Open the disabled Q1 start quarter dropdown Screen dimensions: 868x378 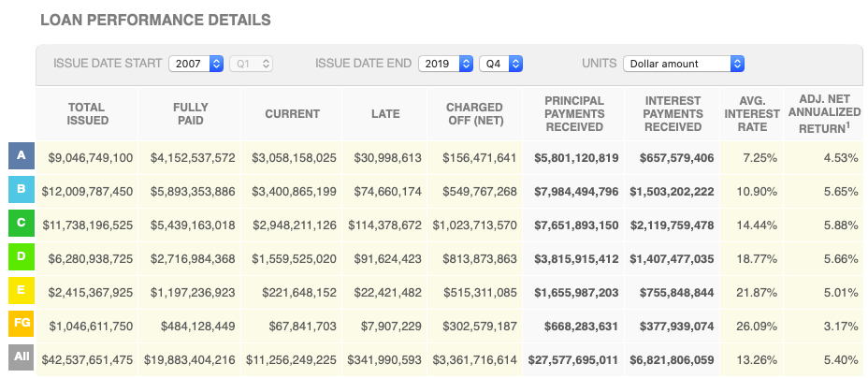[x=251, y=64]
